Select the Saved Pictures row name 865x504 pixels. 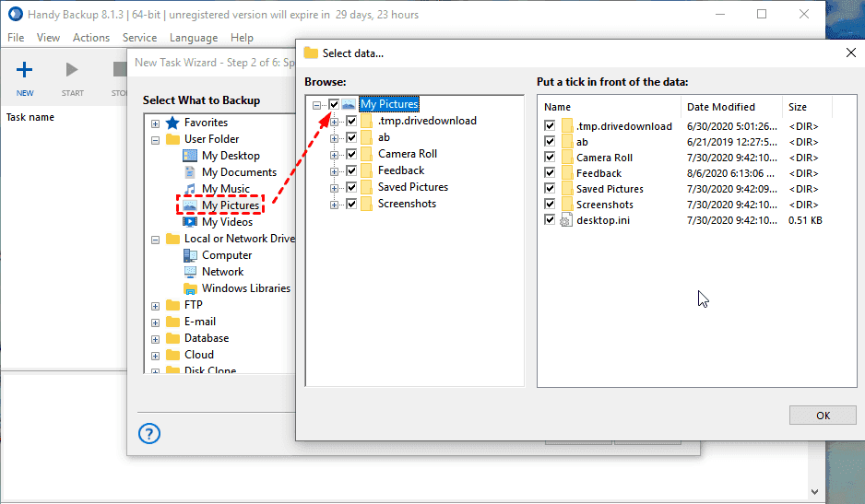coord(610,189)
